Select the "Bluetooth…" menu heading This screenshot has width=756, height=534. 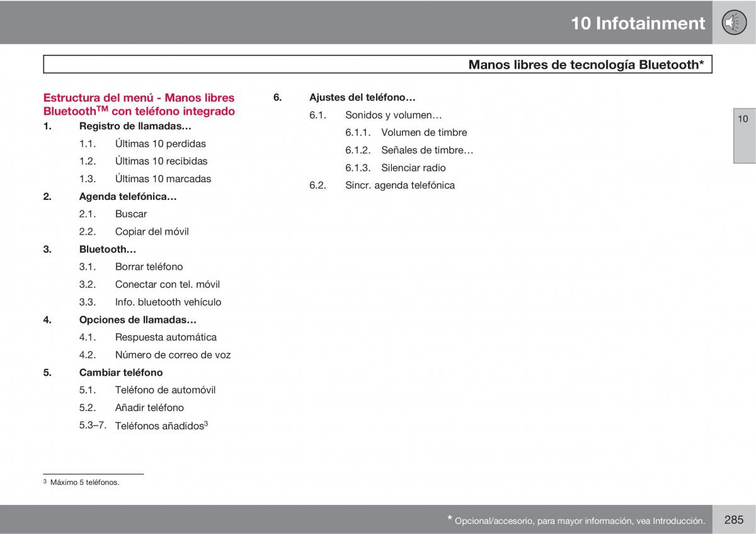click(108, 250)
